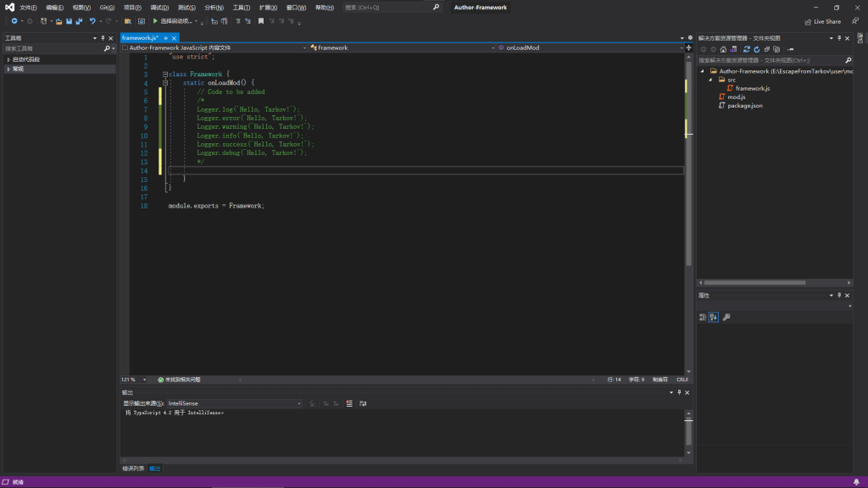The height and width of the screenshot is (488, 868).
Task: Select package.json in Solution Explorer
Action: click(744, 106)
